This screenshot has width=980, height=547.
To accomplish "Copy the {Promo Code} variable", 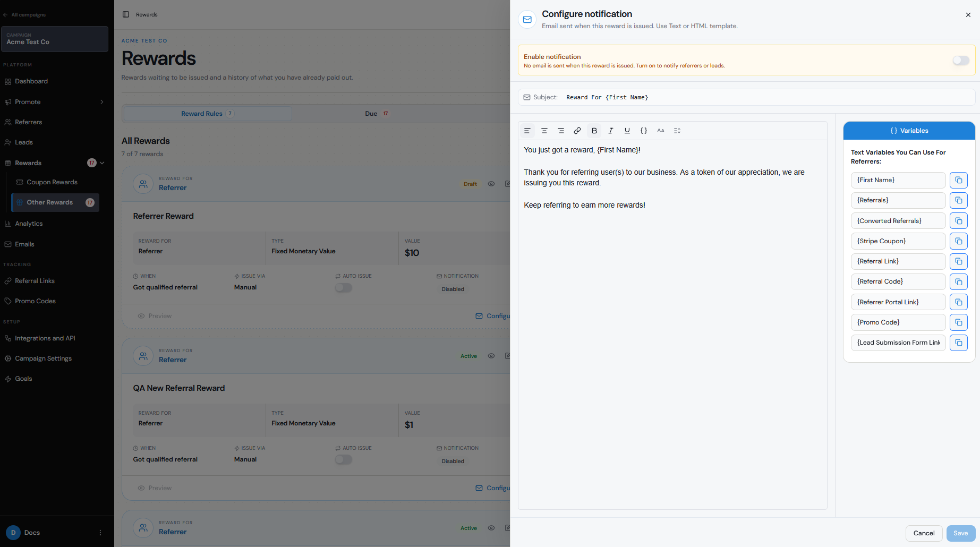I will 959,322.
